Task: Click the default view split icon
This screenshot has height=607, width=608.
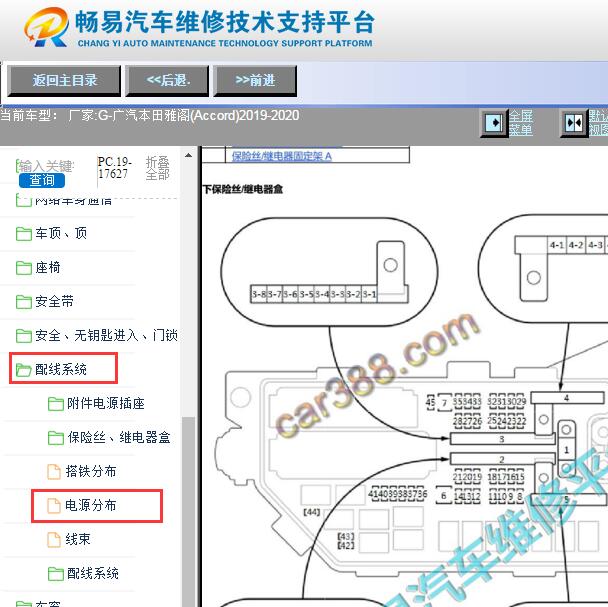Action: point(574,123)
